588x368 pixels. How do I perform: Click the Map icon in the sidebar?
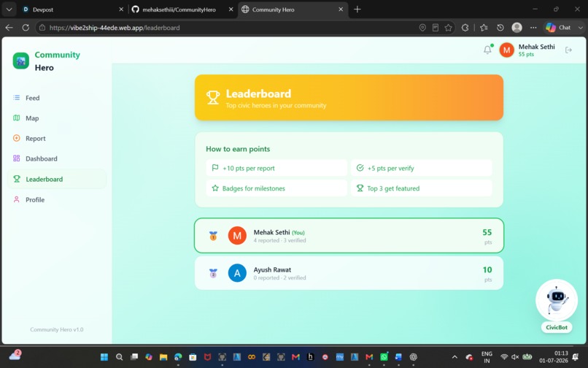(17, 118)
